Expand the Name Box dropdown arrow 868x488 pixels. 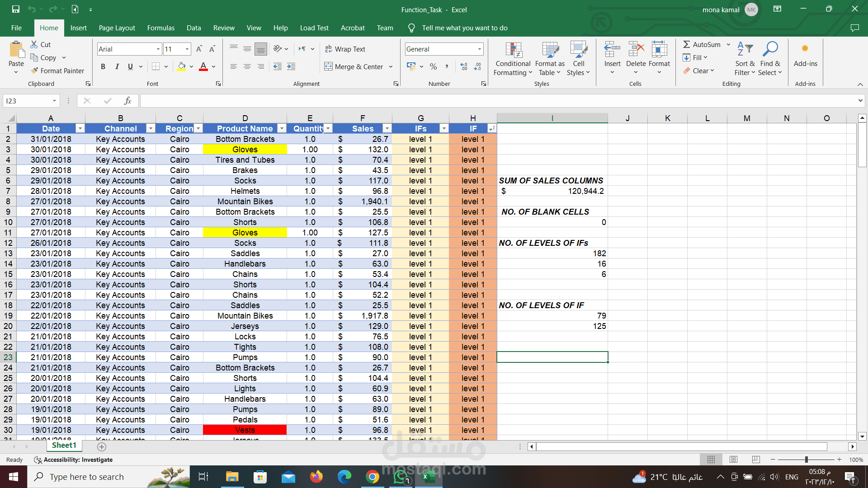tap(54, 101)
